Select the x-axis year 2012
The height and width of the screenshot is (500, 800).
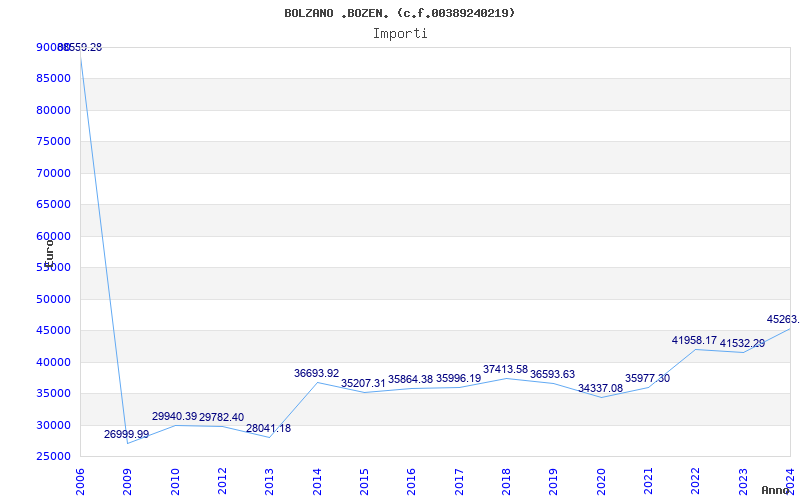(222, 482)
